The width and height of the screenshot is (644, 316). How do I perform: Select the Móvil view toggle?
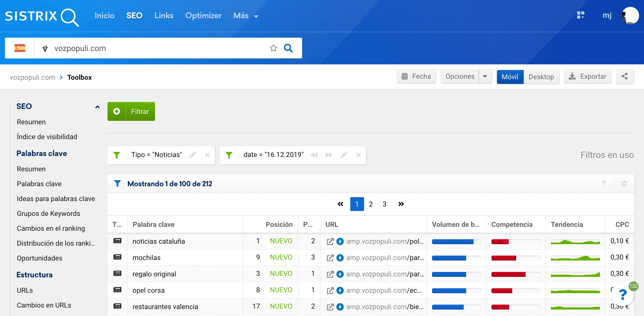(510, 77)
